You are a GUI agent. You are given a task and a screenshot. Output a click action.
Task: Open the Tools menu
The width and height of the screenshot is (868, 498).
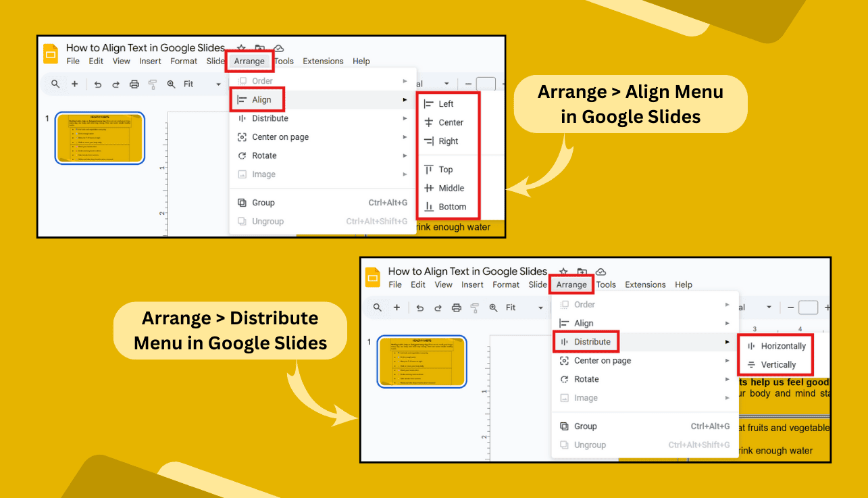284,61
